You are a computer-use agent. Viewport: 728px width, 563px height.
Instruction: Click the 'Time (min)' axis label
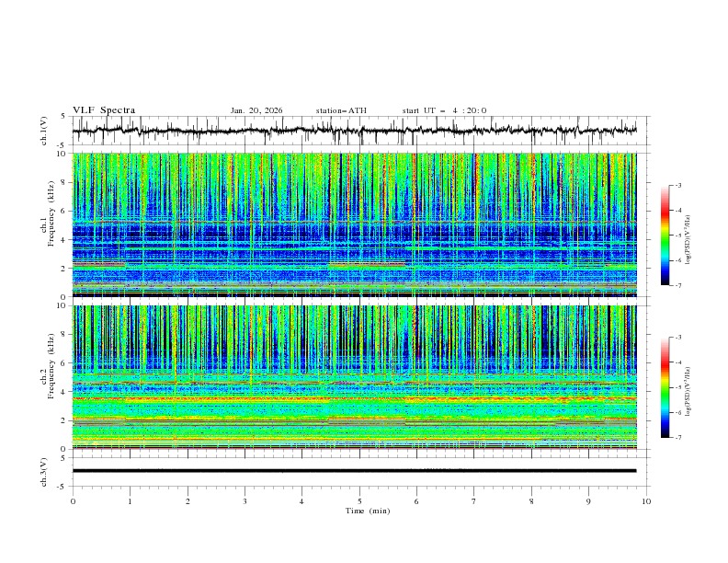tap(368, 511)
